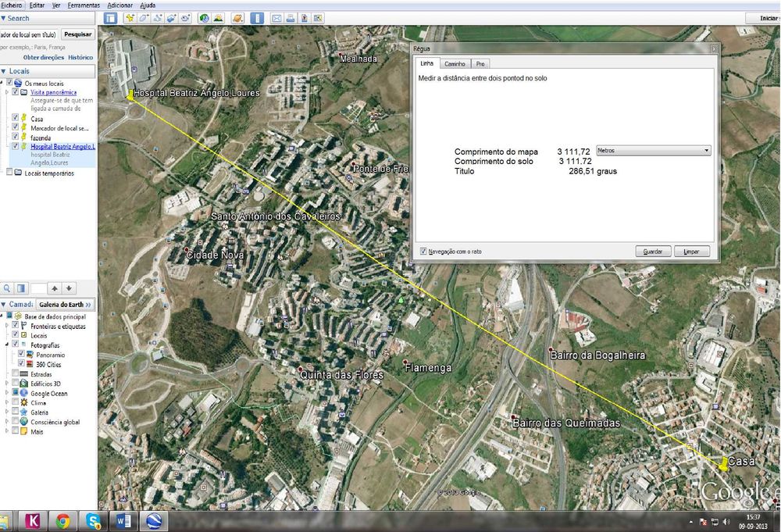The height and width of the screenshot is (532, 781).
Task: Click the print toolbar icon
Action: tap(291, 19)
